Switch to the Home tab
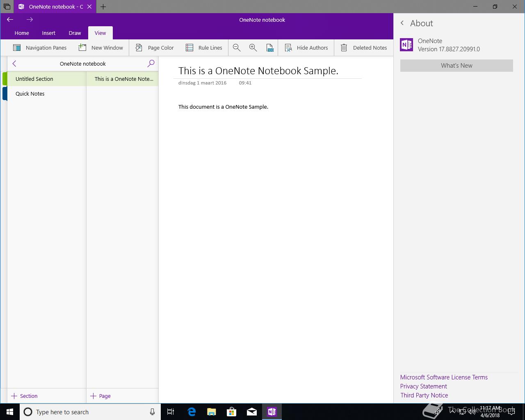525x420 pixels. (x=22, y=33)
